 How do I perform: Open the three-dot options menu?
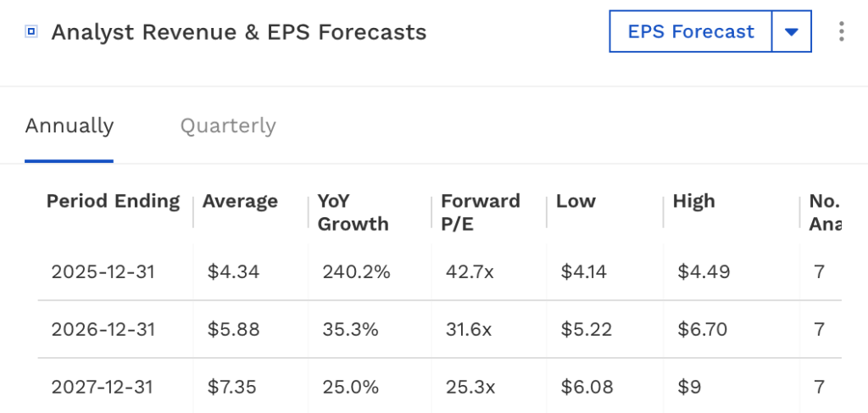tap(841, 32)
